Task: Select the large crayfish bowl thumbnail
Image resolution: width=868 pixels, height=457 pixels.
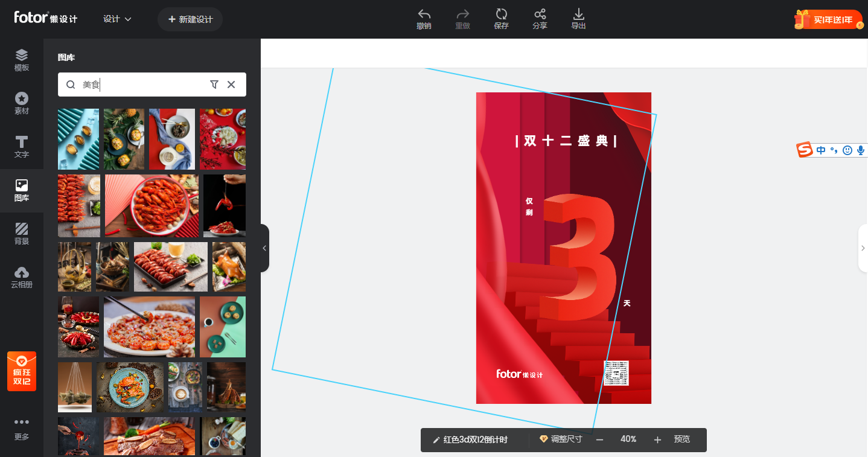Action: point(152,206)
